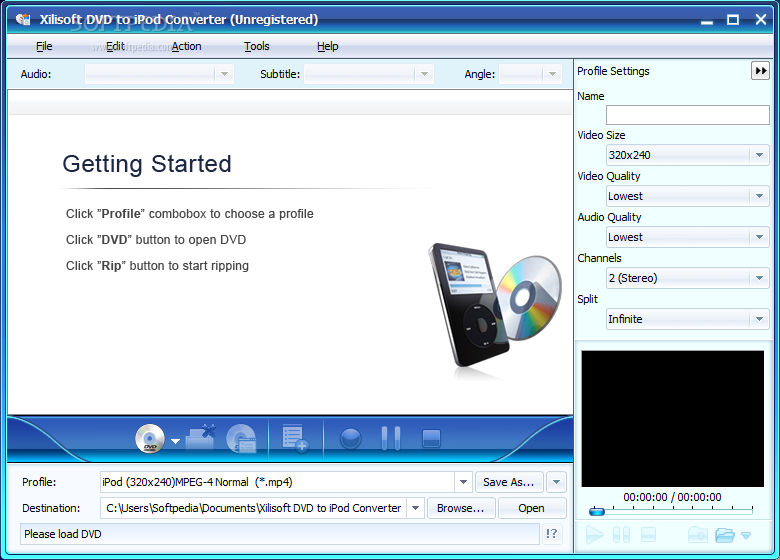The image size is (780, 560).
Task: Close the Xilisoft window
Action: tap(761, 19)
